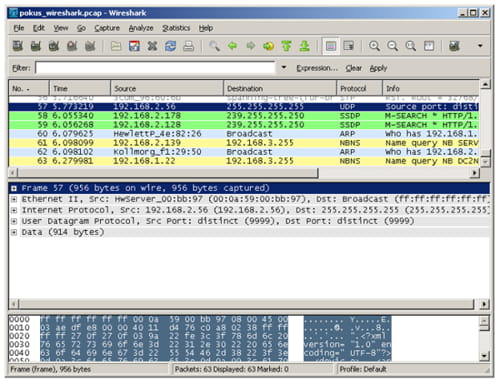Click hex pane scroll down arrow

485,356
